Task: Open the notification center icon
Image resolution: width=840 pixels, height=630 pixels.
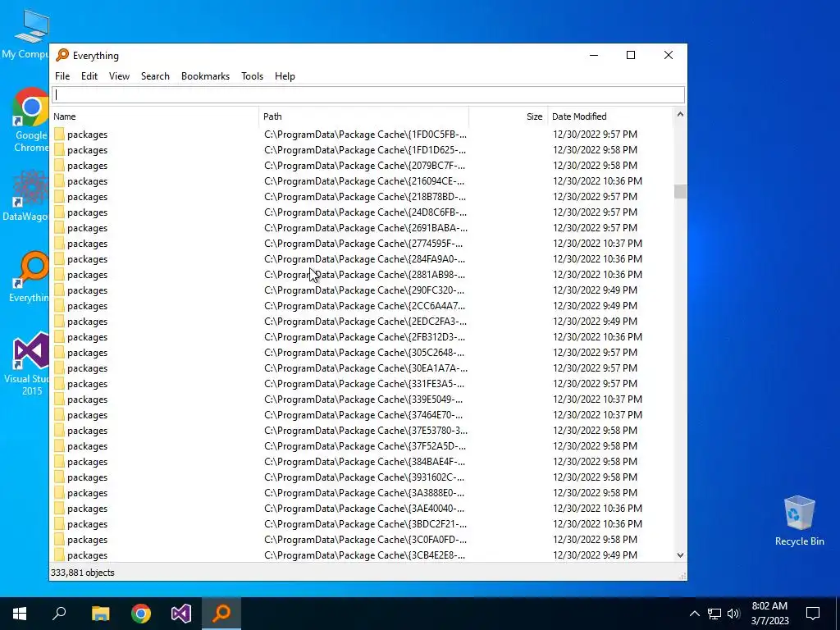Action: coord(813,614)
